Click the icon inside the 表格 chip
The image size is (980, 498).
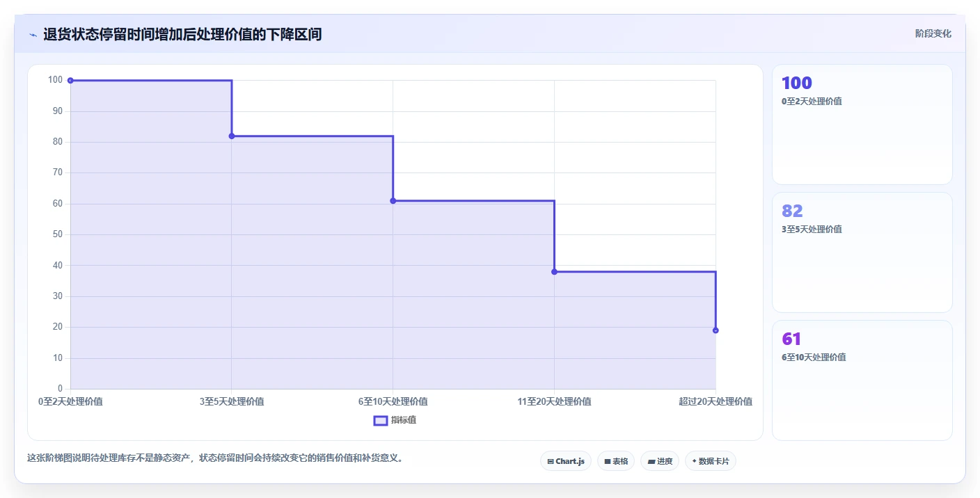[x=608, y=461]
